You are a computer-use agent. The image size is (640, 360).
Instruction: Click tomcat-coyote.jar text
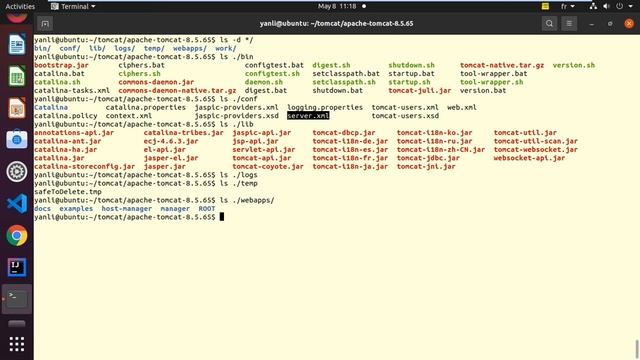(x=268, y=167)
